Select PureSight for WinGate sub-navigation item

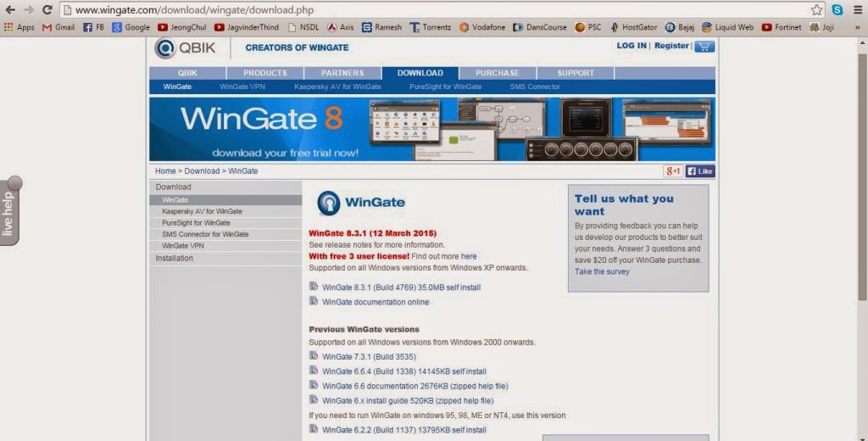click(446, 87)
